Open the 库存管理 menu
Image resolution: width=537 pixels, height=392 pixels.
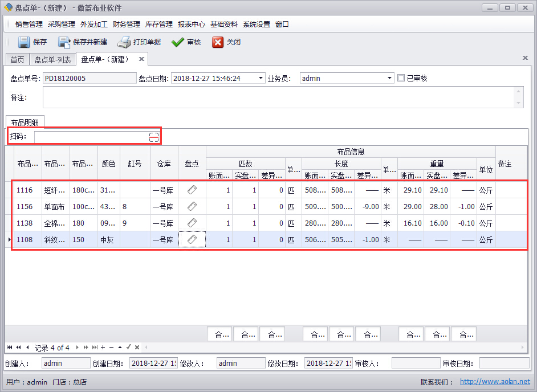pyautogui.click(x=158, y=24)
